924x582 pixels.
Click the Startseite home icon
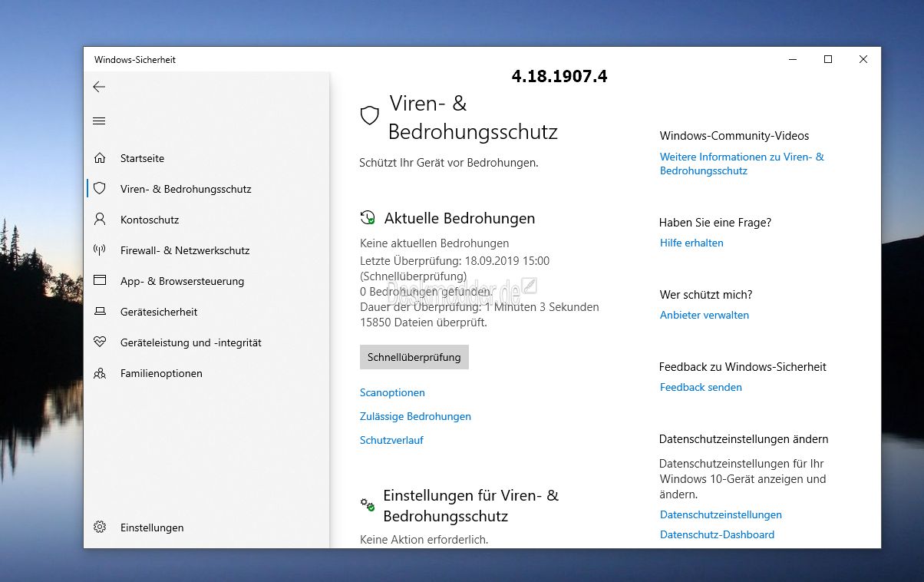tap(99, 158)
